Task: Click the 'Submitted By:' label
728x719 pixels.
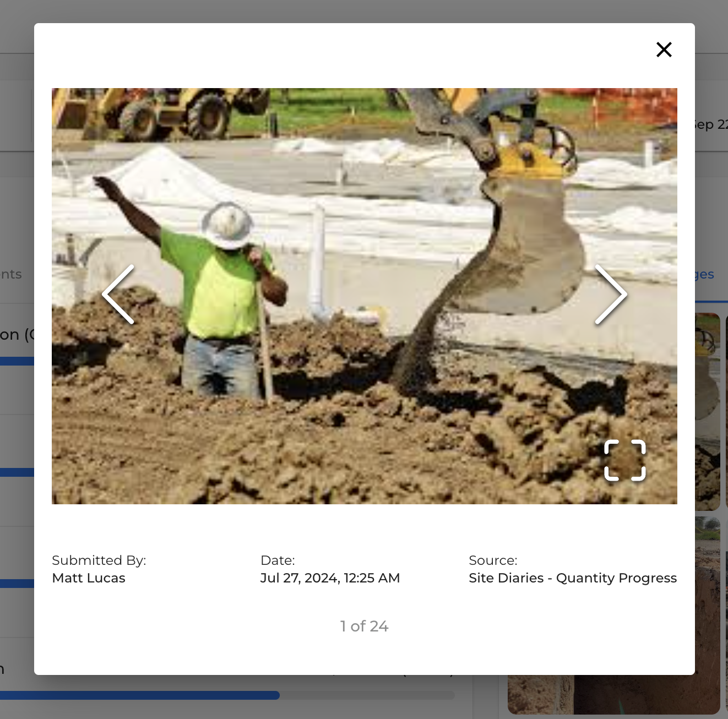Action: point(99,560)
